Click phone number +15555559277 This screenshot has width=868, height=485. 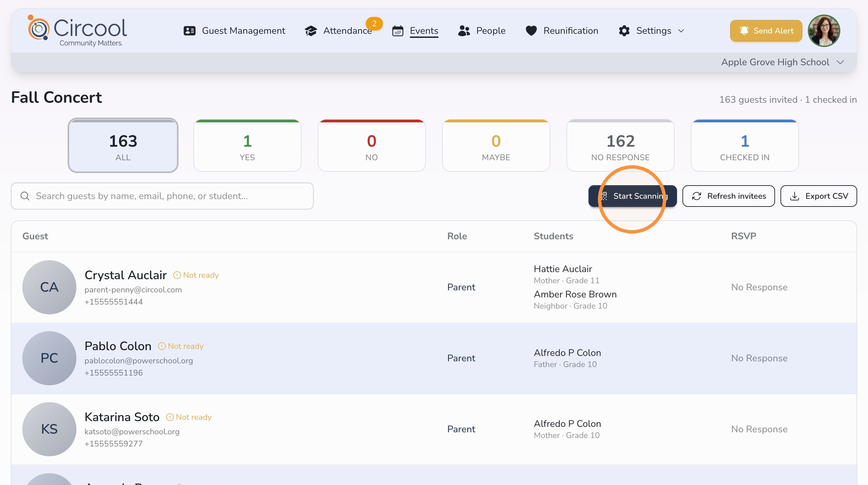[114, 444]
